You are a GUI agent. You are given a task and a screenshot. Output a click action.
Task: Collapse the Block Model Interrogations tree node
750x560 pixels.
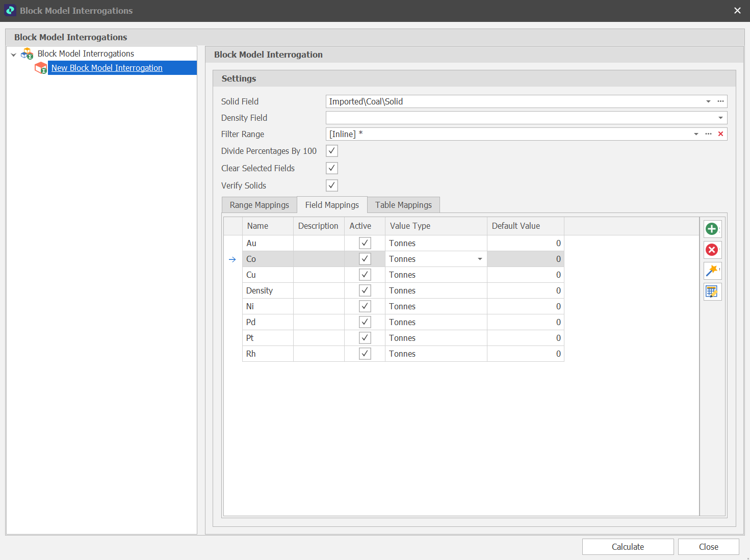[x=14, y=54]
